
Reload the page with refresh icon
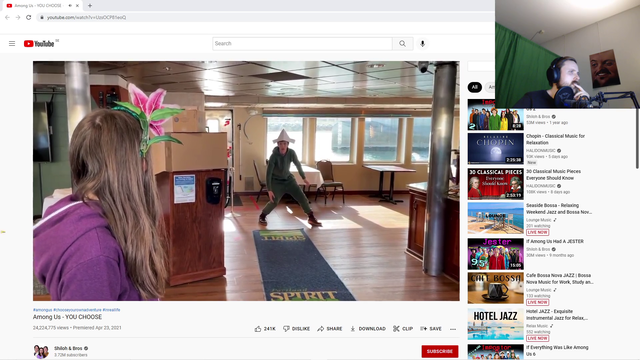pyautogui.click(x=29, y=17)
